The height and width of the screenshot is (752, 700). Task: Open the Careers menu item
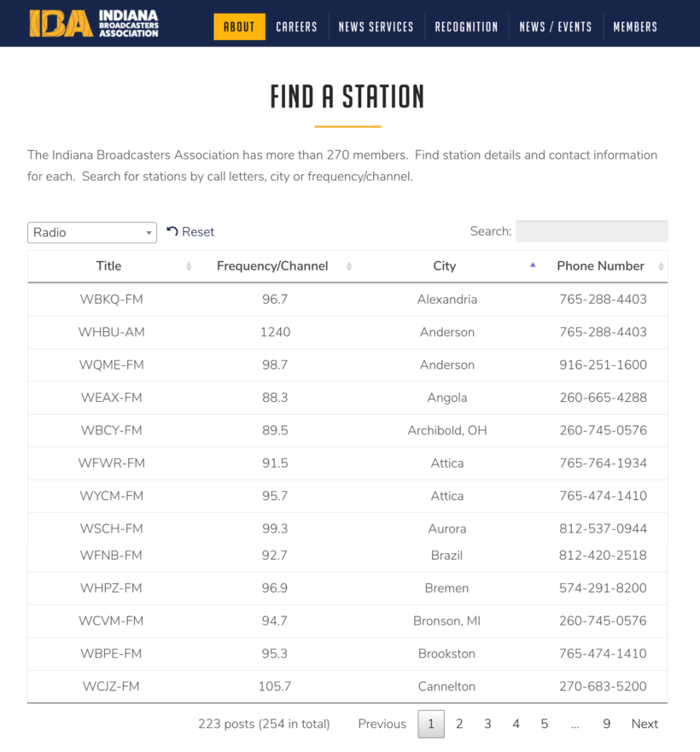(296, 26)
